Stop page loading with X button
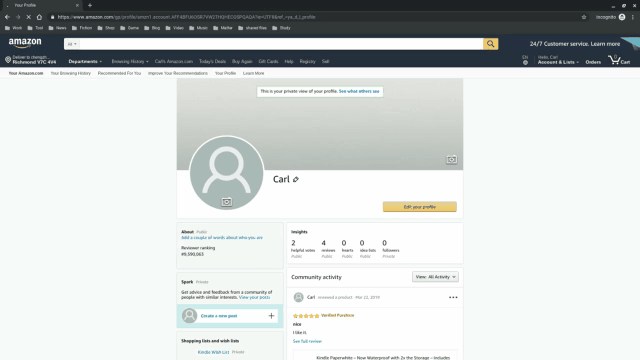 click(29, 17)
